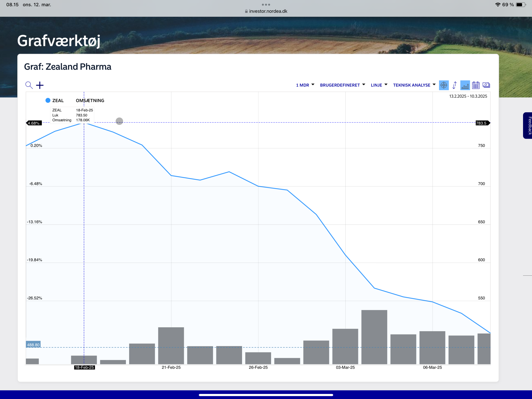
Task: Click the -13.16% percentage axis label
Action: pyautogui.click(x=34, y=222)
